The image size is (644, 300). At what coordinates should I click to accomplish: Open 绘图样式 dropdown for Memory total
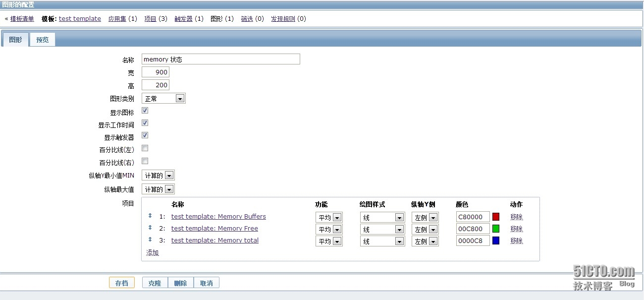tap(382, 241)
